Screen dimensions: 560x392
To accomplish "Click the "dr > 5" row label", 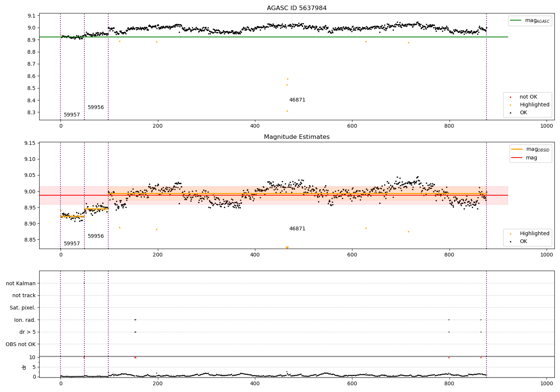I will (28, 332).
